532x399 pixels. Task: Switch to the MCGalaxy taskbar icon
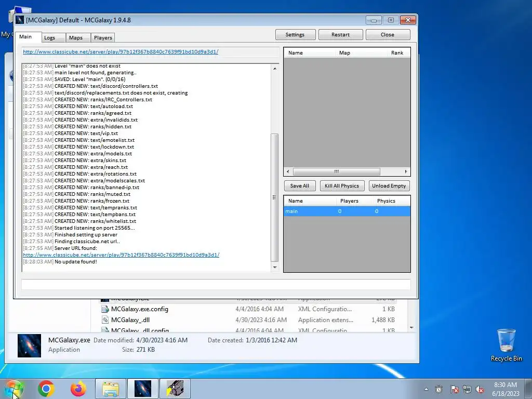click(143, 389)
